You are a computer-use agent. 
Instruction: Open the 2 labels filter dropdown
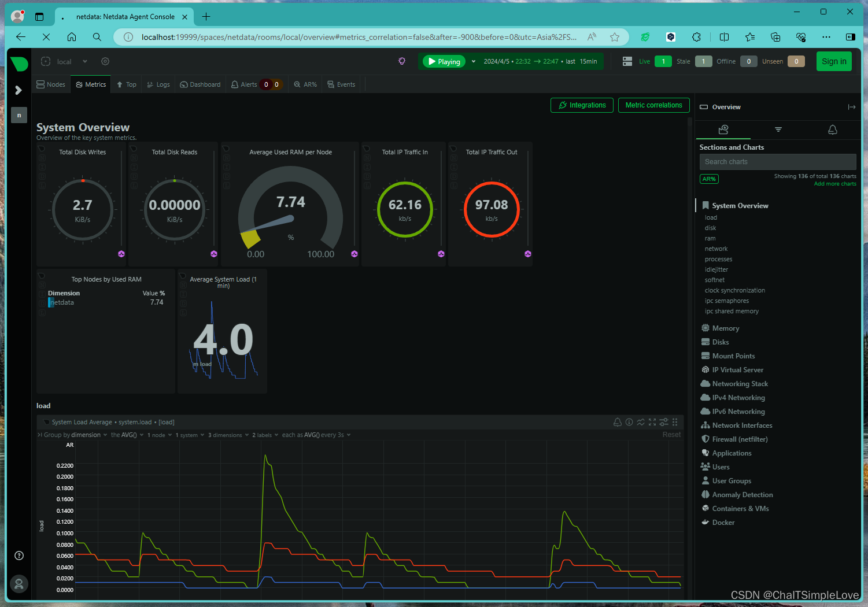pyautogui.click(x=265, y=435)
